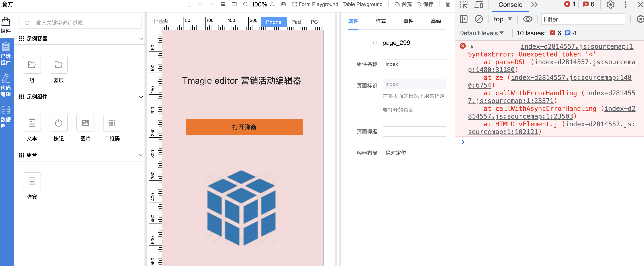Open Form Playground
Viewport: 644px width, 266px height.
[x=315, y=4]
